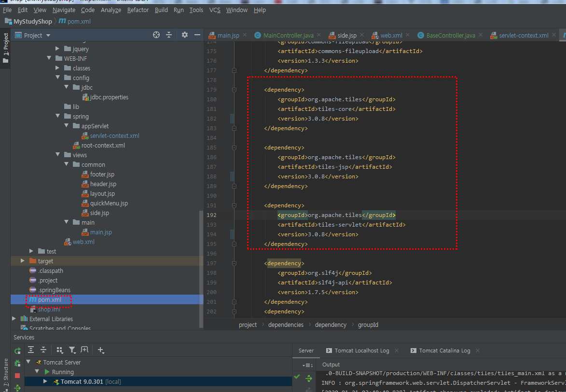Stop the Tomcat server with red square
The width and height of the screenshot is (566, 392).
17,376
